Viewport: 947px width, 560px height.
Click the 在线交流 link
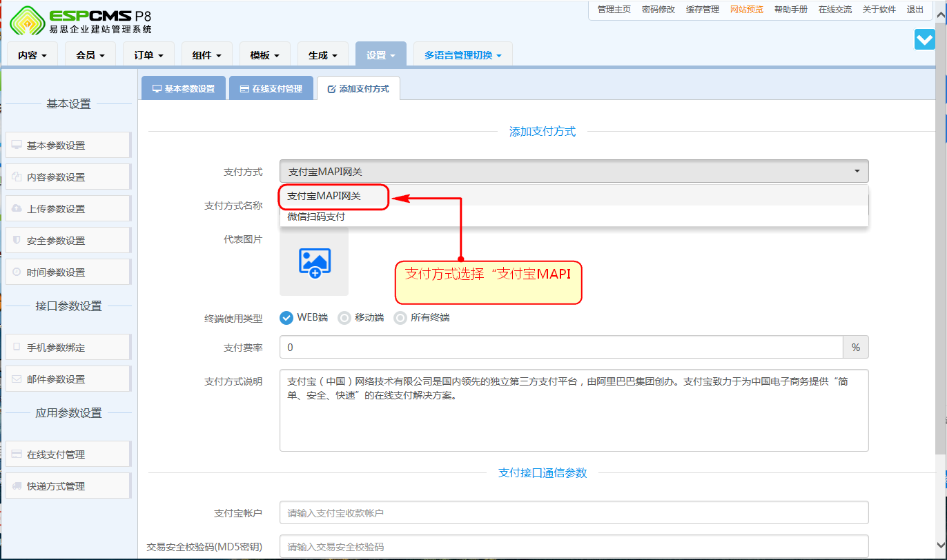pyautogui.click(x=835, y=10)
